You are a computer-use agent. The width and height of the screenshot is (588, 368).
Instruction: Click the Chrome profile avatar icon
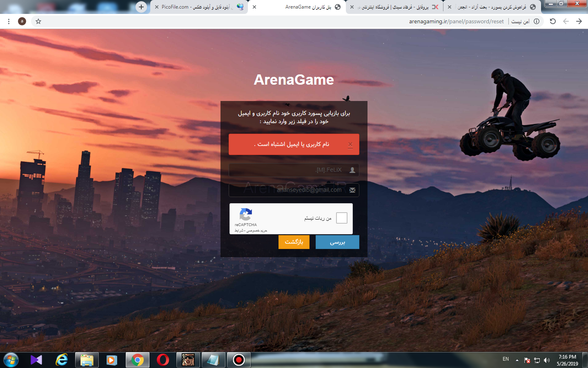(x=22, y=21)
